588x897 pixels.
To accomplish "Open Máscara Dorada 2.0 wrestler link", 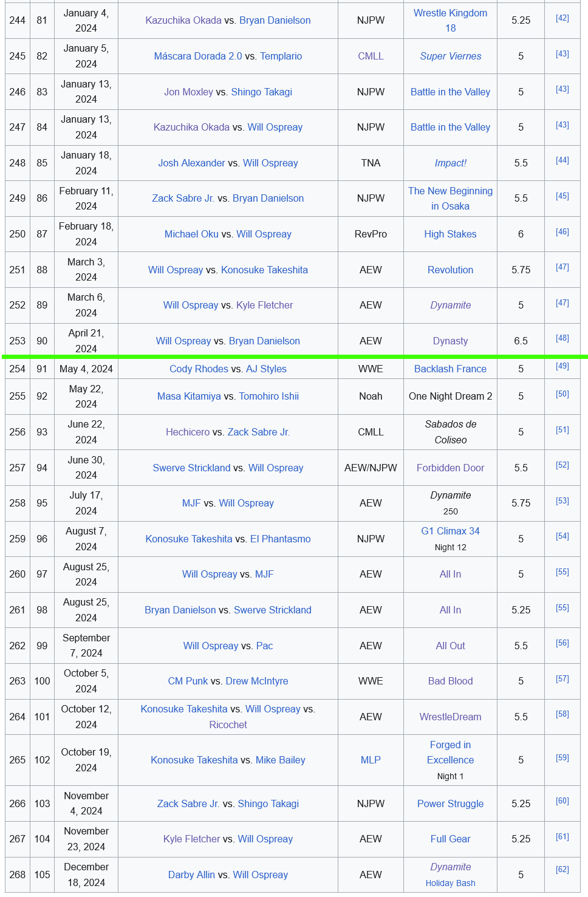I will pos(198,56).
